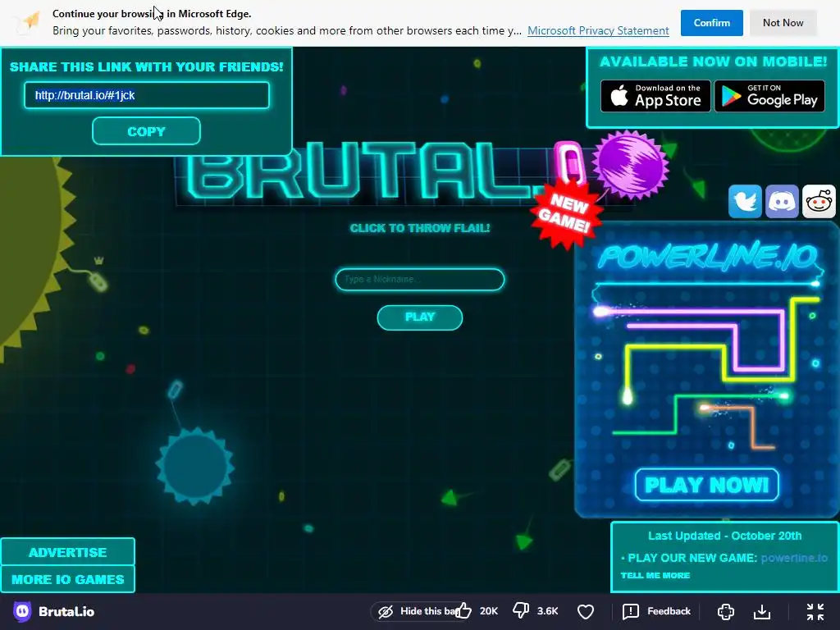Click the Feedback label text

tap(669, 611)
